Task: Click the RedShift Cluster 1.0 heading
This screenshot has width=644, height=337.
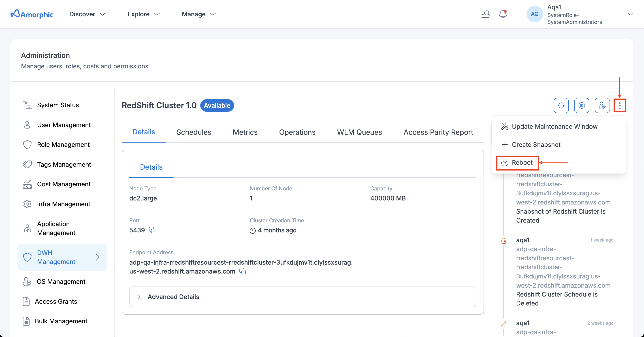Action: coord(159,105)
